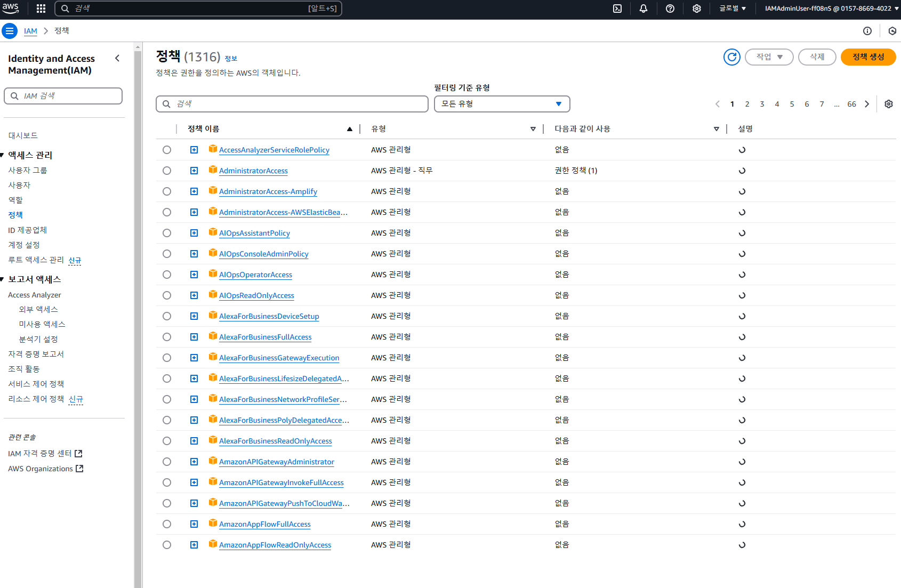Click the policy cube icon for AIOpsAssistantPolicy
901x588 pixels.
click(x=213, y=232)
